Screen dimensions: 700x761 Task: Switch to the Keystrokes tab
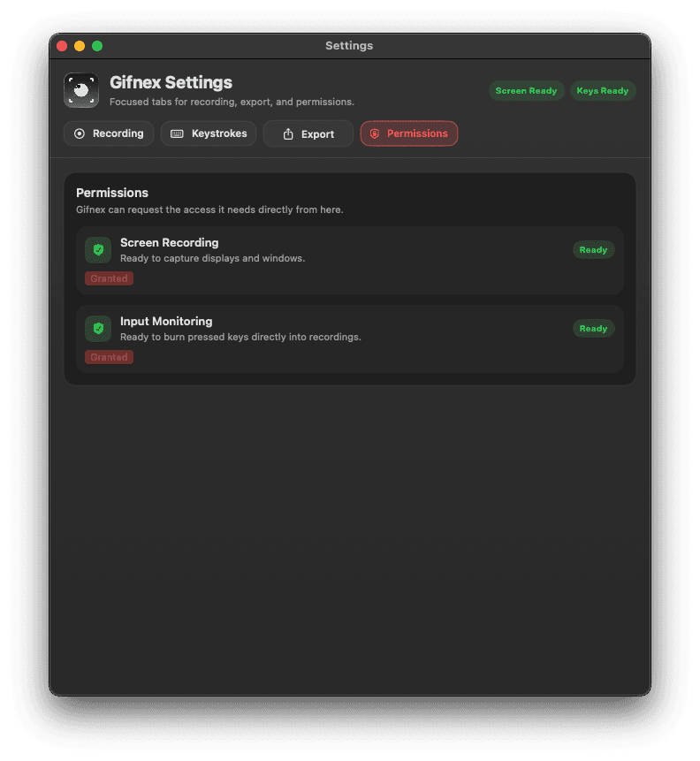[209, 133]
